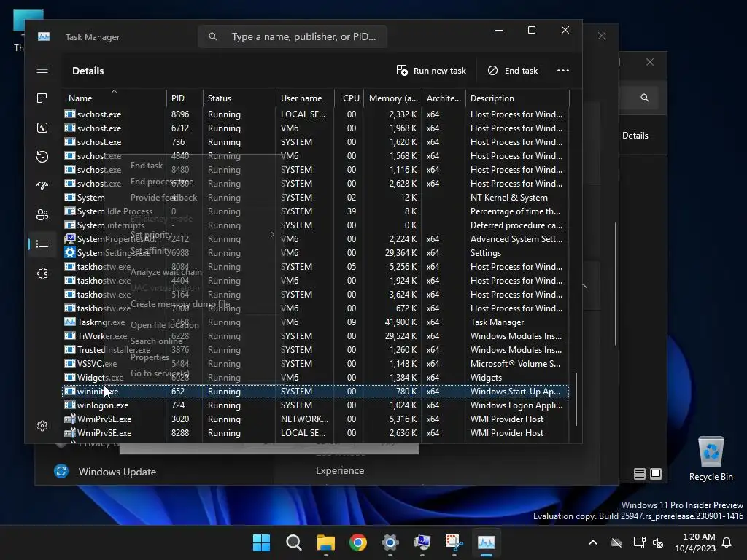Select the Details page icon in sidebar
This screenshot has width=747, height=560.
42,244
